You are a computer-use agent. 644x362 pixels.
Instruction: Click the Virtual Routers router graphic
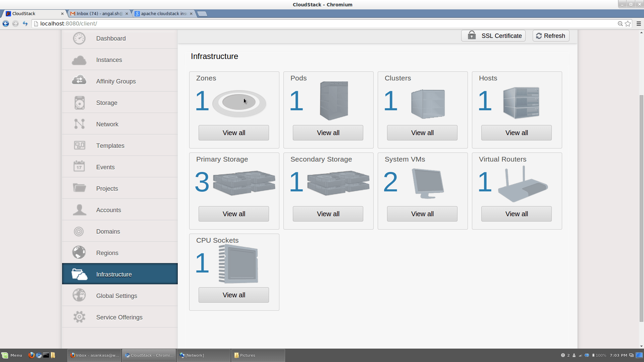click(x=523, y=184)
